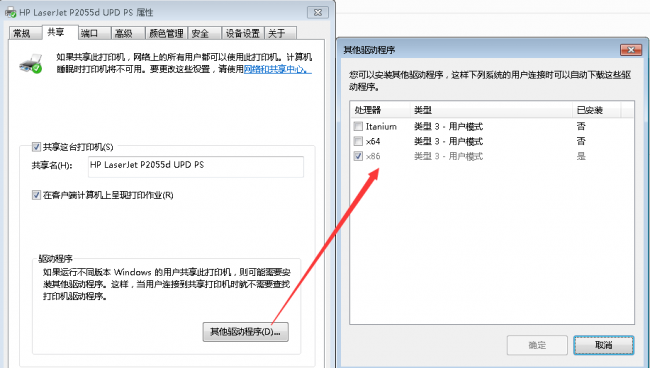Check the x64 processor checkbox

(358, 141)
